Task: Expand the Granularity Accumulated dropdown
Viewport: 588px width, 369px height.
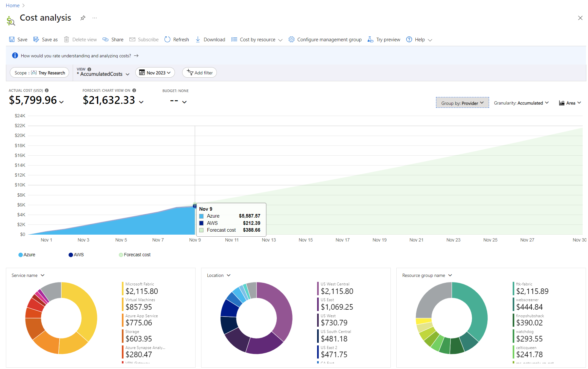Action: (x=521, y=103)
